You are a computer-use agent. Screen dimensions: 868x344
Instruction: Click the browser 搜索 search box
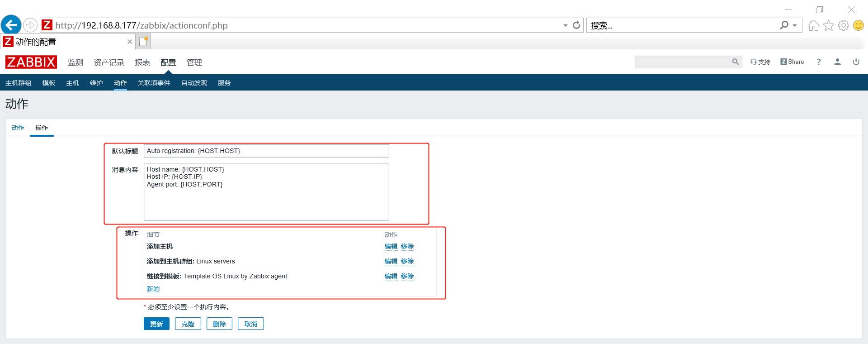click(x=683, y=25)
